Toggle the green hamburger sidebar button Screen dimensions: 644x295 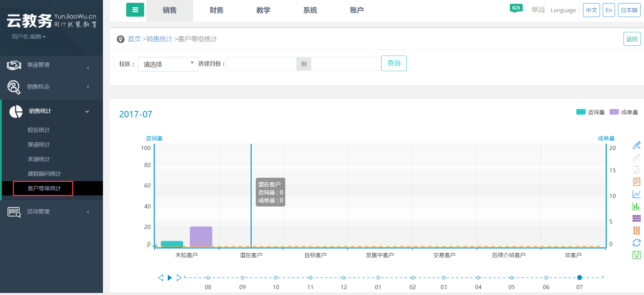[x=135, y=10]
